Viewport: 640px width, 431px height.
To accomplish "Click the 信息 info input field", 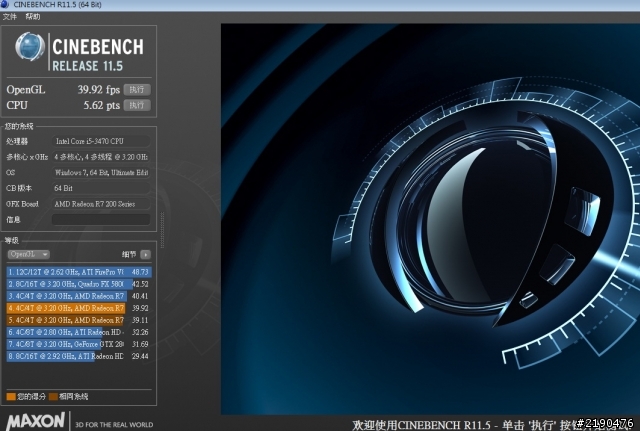I will coord(101,220).
